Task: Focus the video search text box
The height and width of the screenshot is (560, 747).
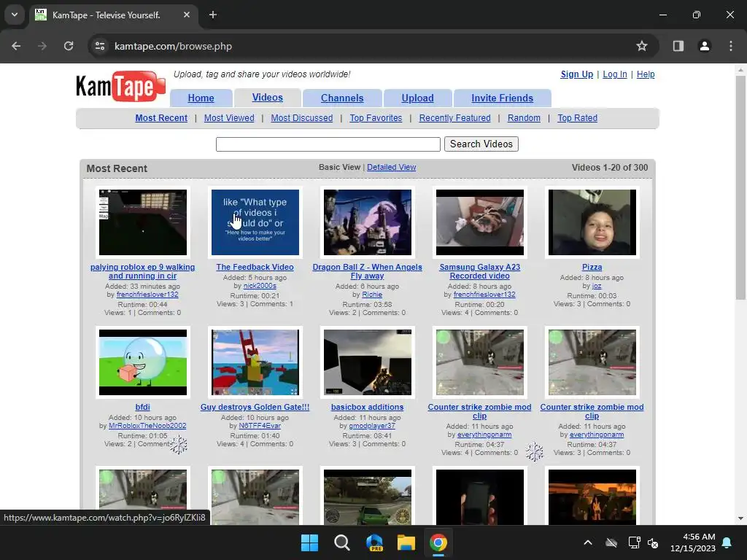Action: 328,144
